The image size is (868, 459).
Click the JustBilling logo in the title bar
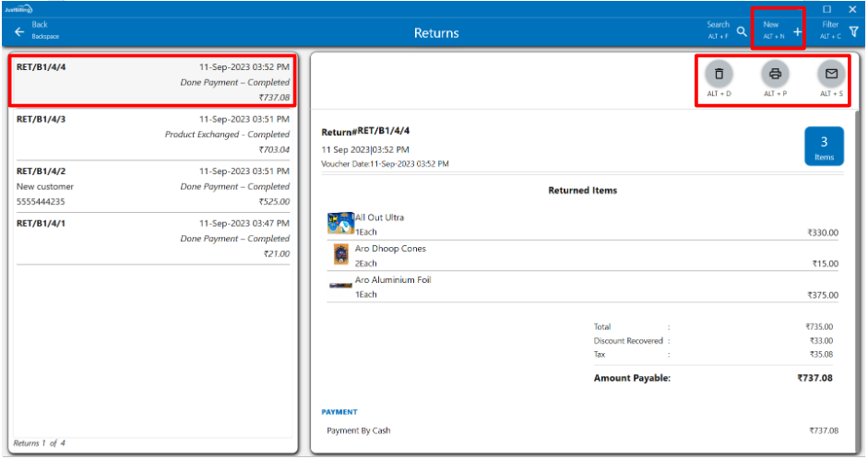18,8
